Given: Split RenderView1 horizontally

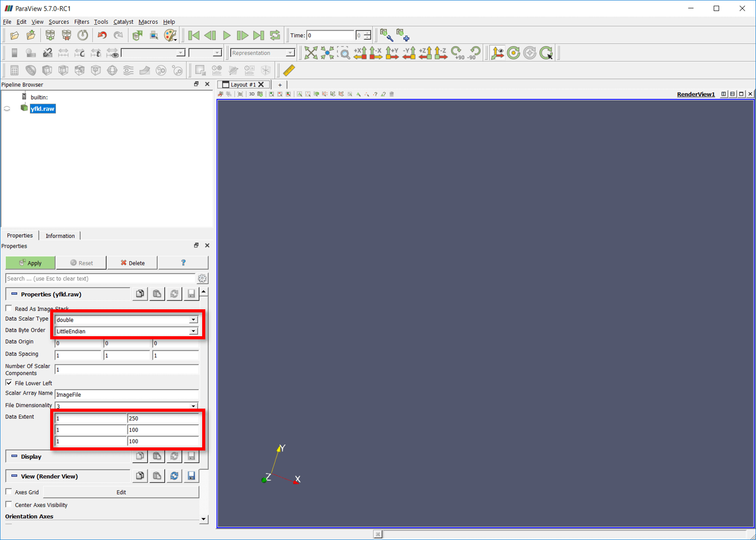Looking at the screenshot, I should [x=723, y=94].
